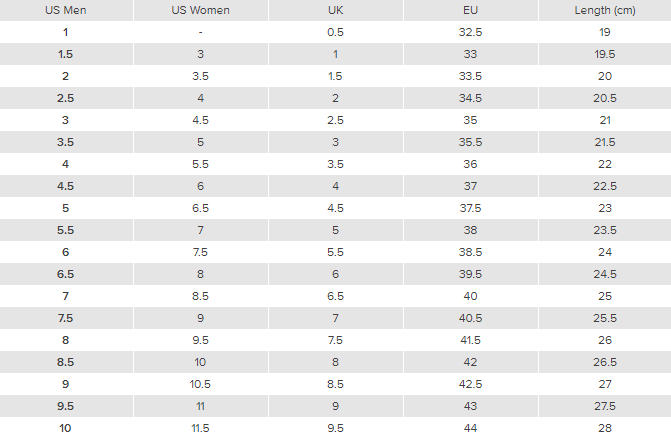Viewport: 671px width, 436px height.
Task: Select EU size 32.5 cell
Action: pyautogui.click(x=470, y=32)
